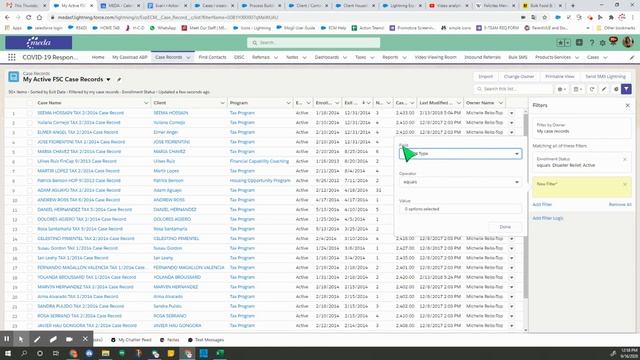Open the My Caseload ABP tab
Screen dimensions: 640x360
pyautogui.click(x=129, y=58)
